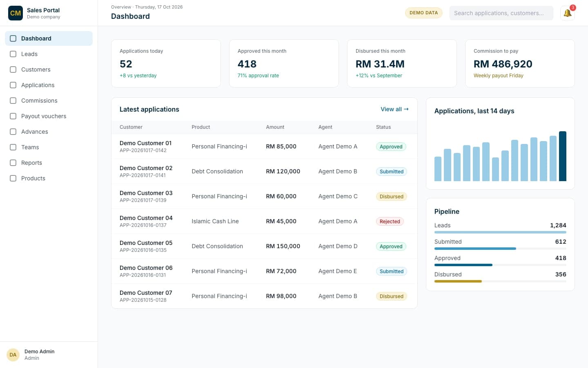Click APP-20261015-0128 reference
Viewport: 588px width, 368px height.
143,300
